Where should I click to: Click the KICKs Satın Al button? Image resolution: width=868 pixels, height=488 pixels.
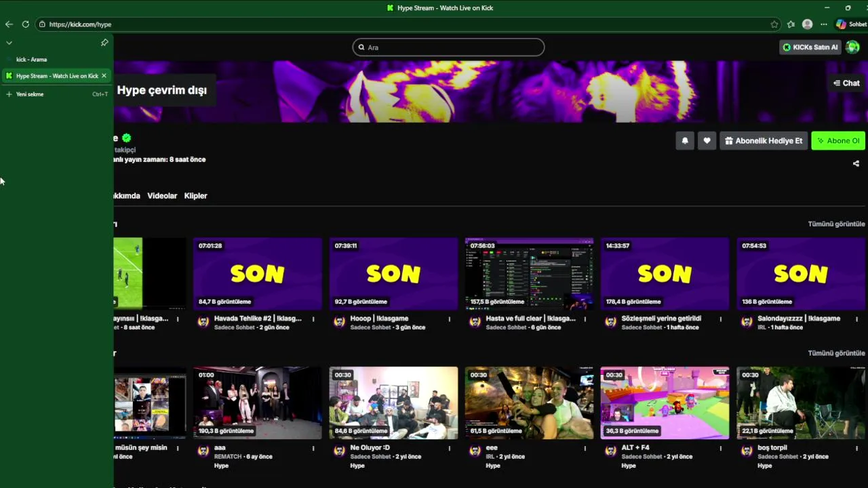point(810,47)
